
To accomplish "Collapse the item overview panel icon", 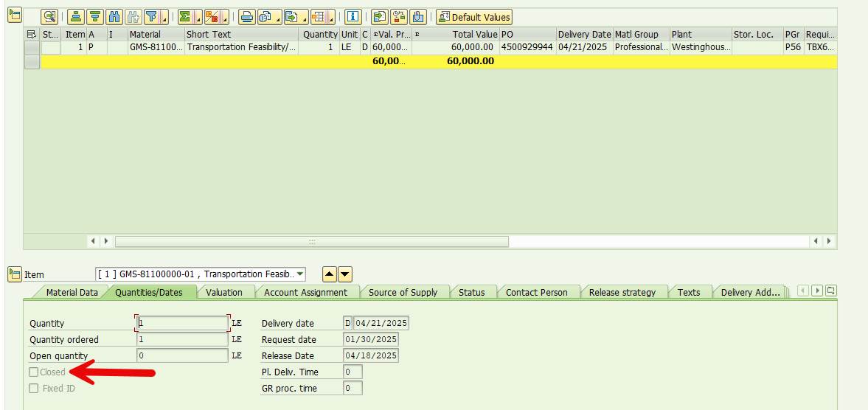I will click(15, 15).
